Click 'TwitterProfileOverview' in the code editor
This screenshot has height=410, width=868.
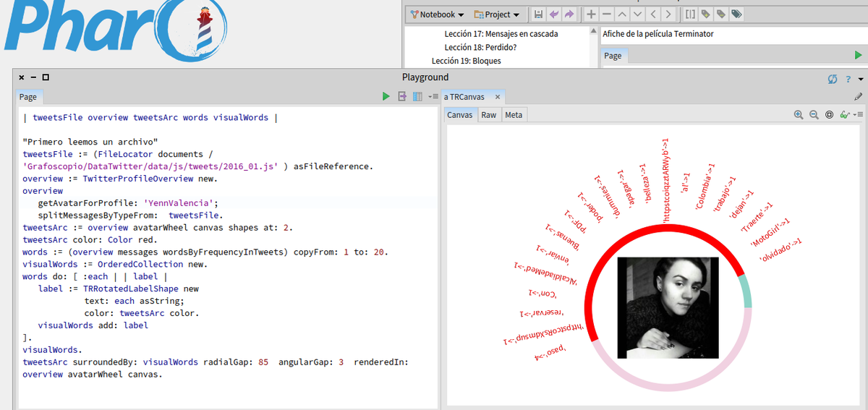(138, 179)
